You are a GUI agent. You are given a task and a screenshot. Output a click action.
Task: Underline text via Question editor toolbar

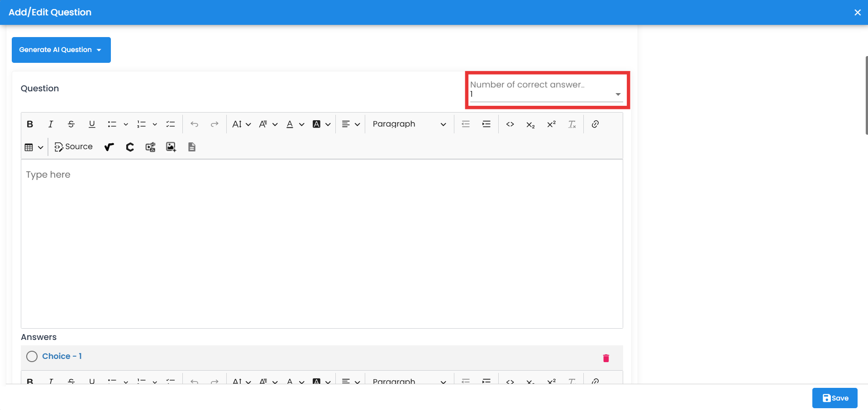tap(92, 124)
